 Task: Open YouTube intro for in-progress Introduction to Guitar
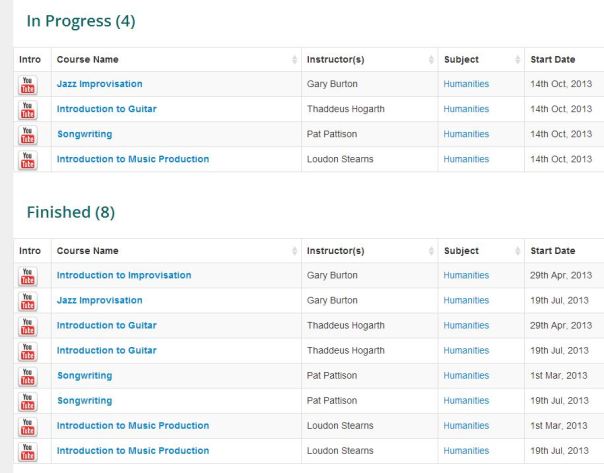[x=28, y=109]
